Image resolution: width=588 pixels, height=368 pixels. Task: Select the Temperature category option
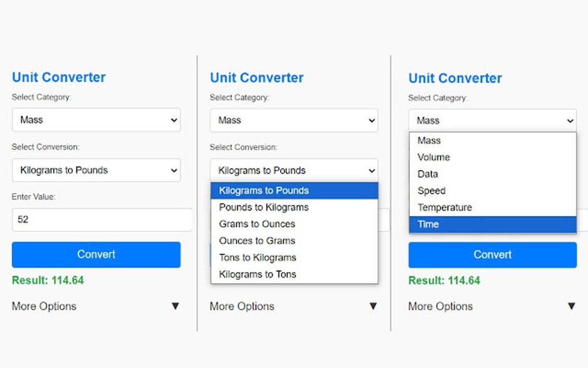point(444,207)
